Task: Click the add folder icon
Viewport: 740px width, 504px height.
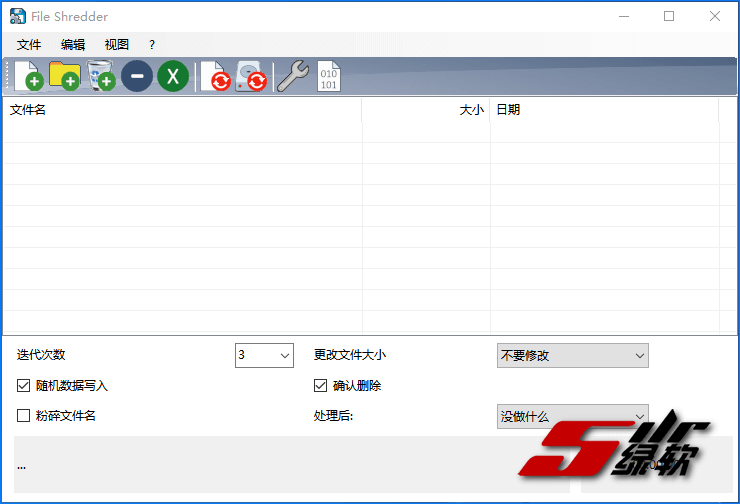Action: click(x=64, y=76)
